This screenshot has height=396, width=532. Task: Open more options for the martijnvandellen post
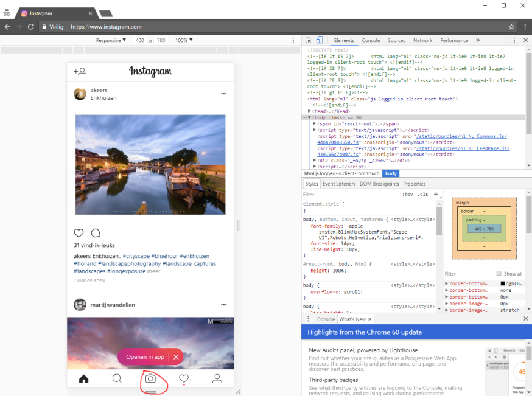coord(223,305)
